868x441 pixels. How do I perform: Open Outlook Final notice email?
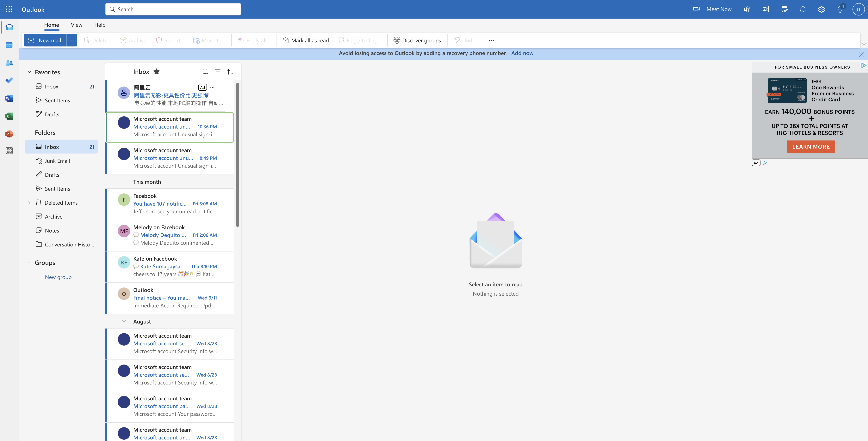coord(170,298)
